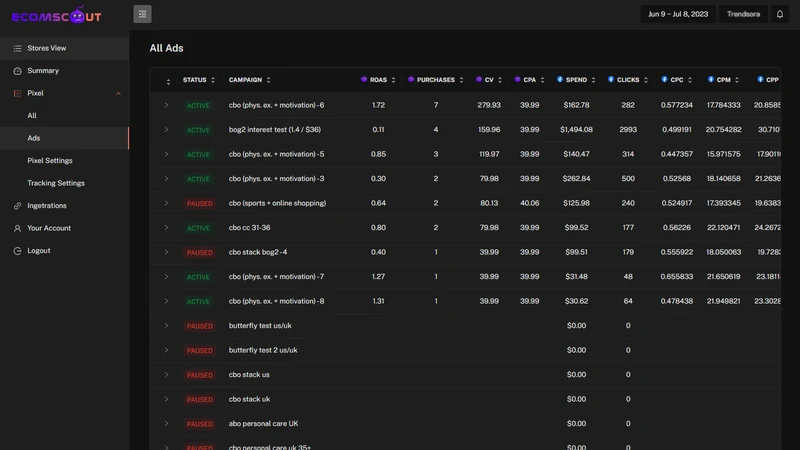
Task: Toggle the sidebar hamburger menu button
Action: coord(142,14)
